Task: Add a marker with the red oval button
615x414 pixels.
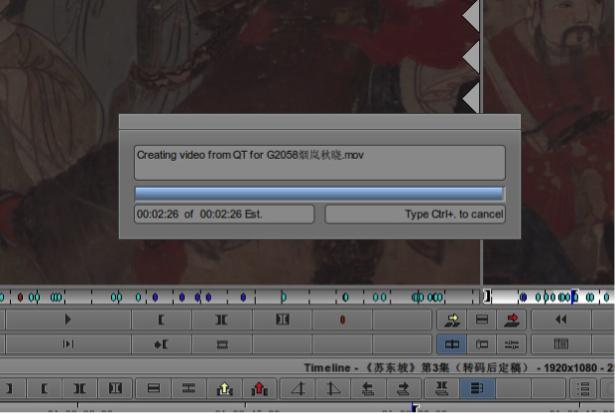Action: [342, 320]
